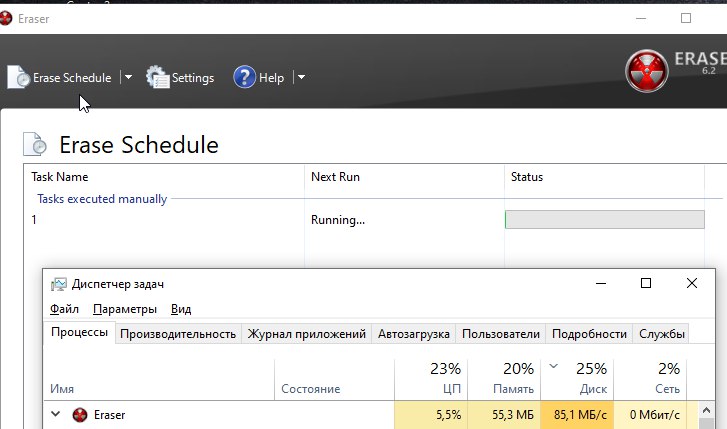Open the Параметры menu
This screenshot has height=429, width=727.
[125, 309]
